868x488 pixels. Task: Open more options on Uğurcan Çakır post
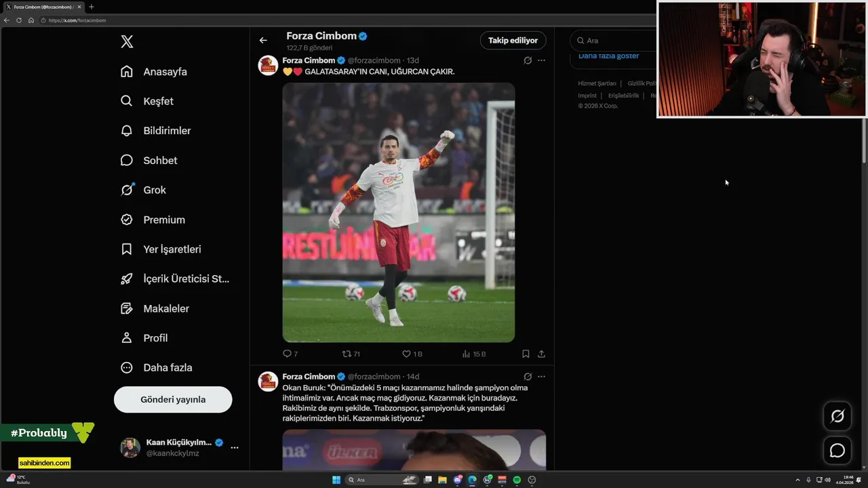(541, 60)
